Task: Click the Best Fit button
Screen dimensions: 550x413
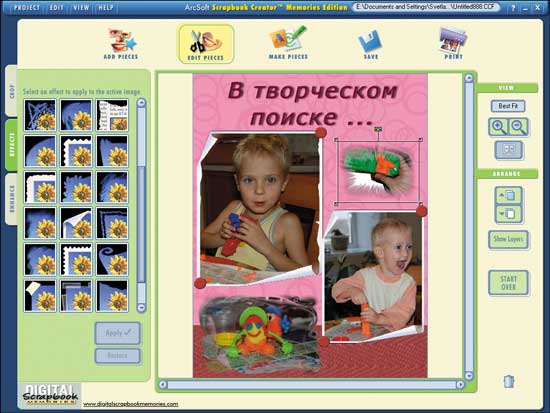Action: point(508,106)
